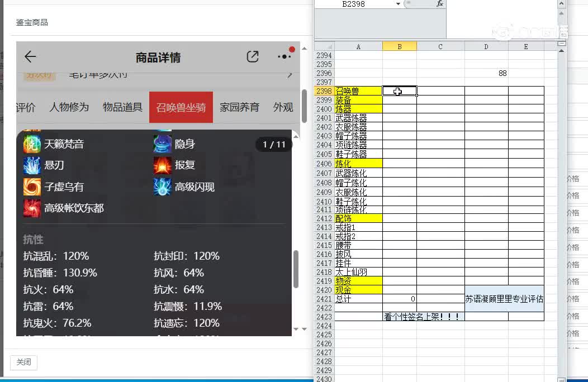Switch to the 评价 tab
The width and height of the screenshot is (588, 382).
[26, 107]
